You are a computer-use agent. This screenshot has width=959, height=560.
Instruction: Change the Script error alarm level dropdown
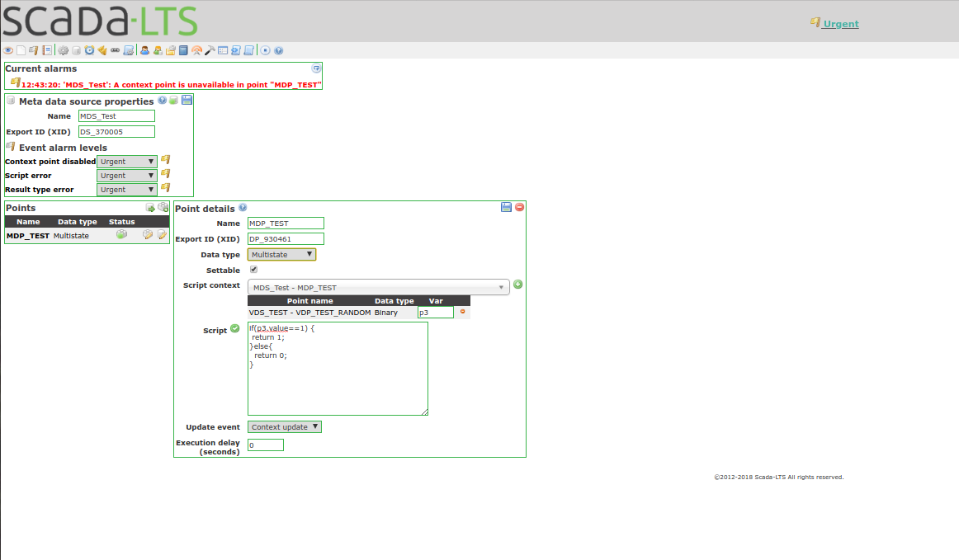(x=126, y=175)
